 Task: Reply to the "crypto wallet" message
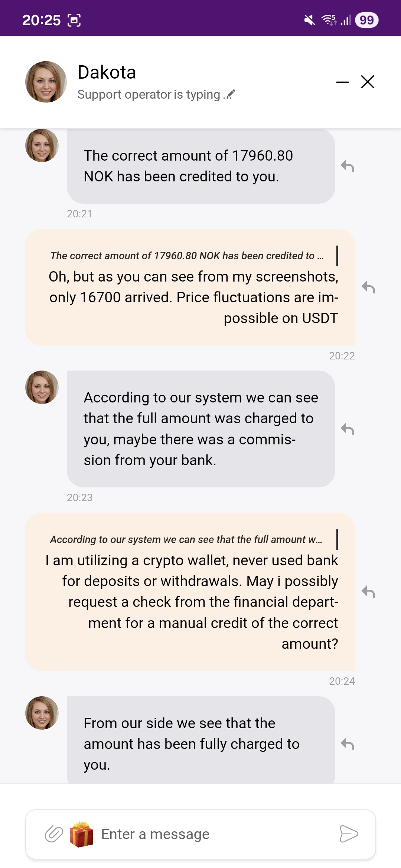(x=368, y=592)
